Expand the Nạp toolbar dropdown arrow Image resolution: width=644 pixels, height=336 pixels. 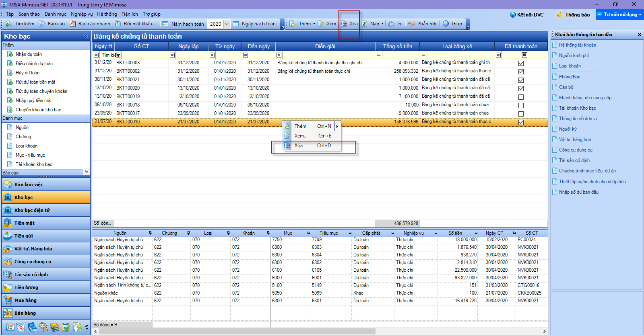[x=382, y=24]
